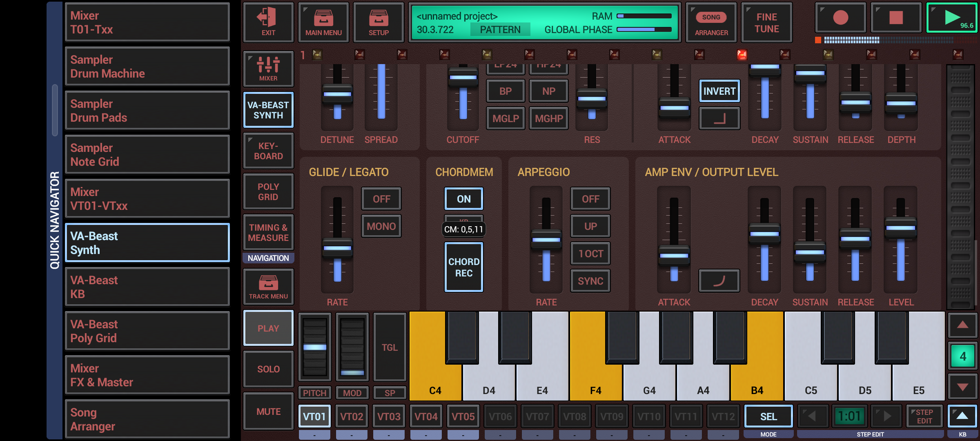Open the MAIN MENU
The image size is (980, 441).
[x=323, y=22]
